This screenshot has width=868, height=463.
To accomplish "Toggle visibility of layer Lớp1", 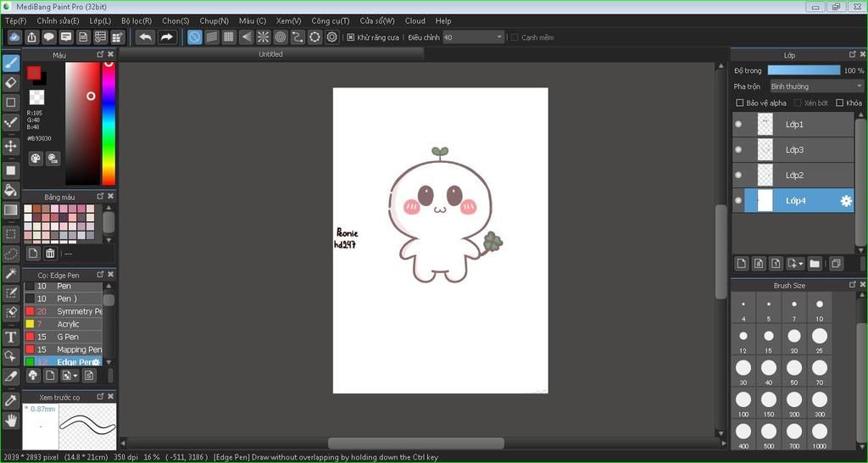I will [x=738, y=124].
